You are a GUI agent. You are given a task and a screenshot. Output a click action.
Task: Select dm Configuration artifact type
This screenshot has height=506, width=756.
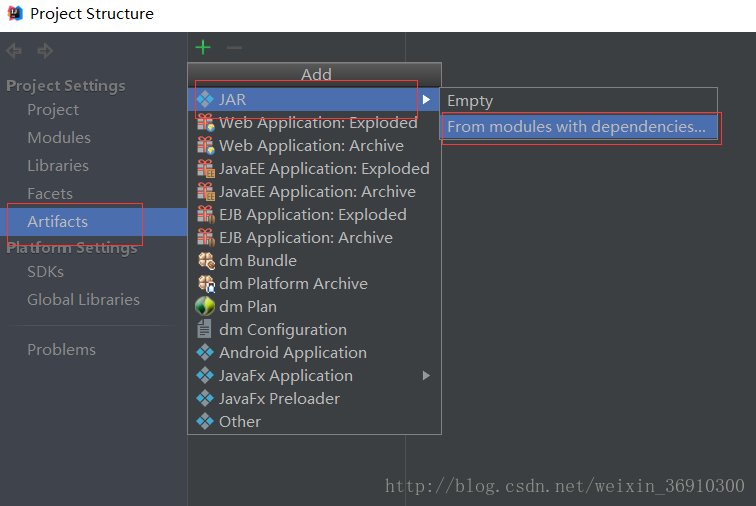pyautogui.click(x=314, y=329)
